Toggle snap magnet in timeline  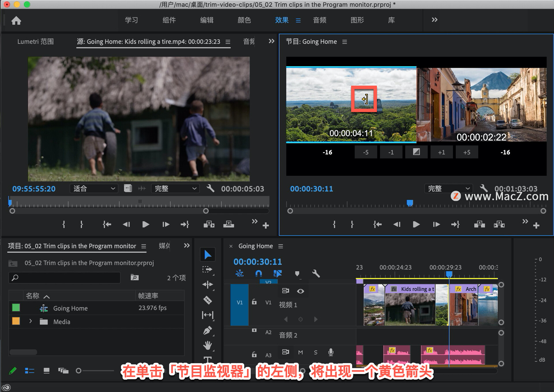pyautogui.click(x=259, y=273)
